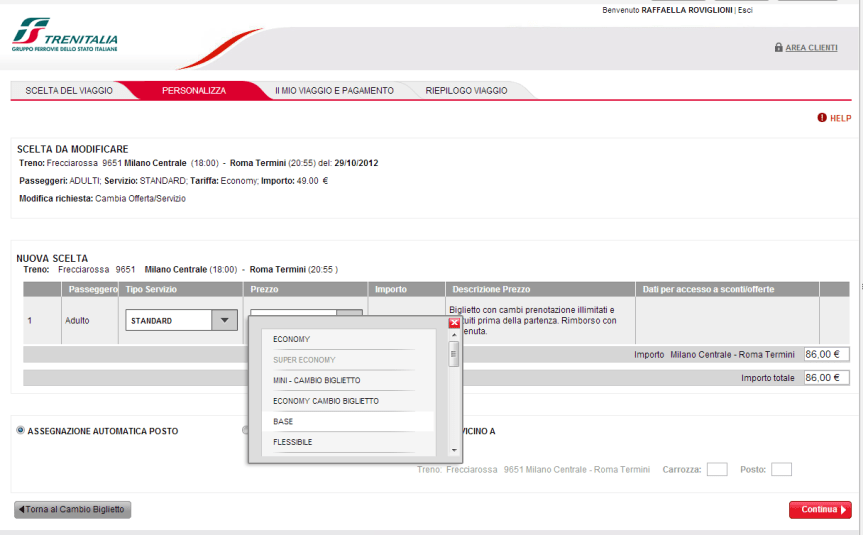Click Torna al Cambio Biglietto button
The height and width of the screenshot is (535, 863).
click(x=72, y=509)
